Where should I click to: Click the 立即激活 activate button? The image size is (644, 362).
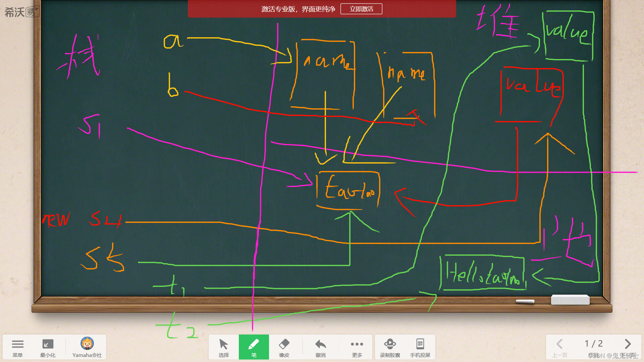tap(361, 9)
